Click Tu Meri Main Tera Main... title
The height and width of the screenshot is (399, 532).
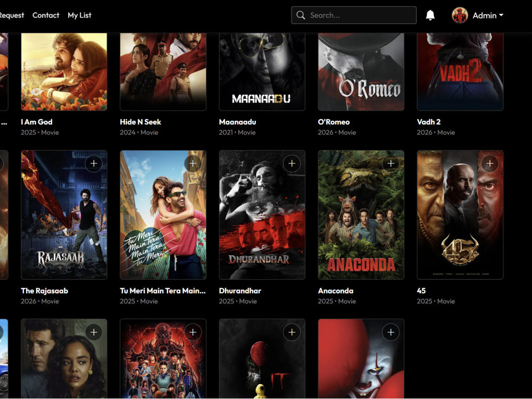point(163,291)
